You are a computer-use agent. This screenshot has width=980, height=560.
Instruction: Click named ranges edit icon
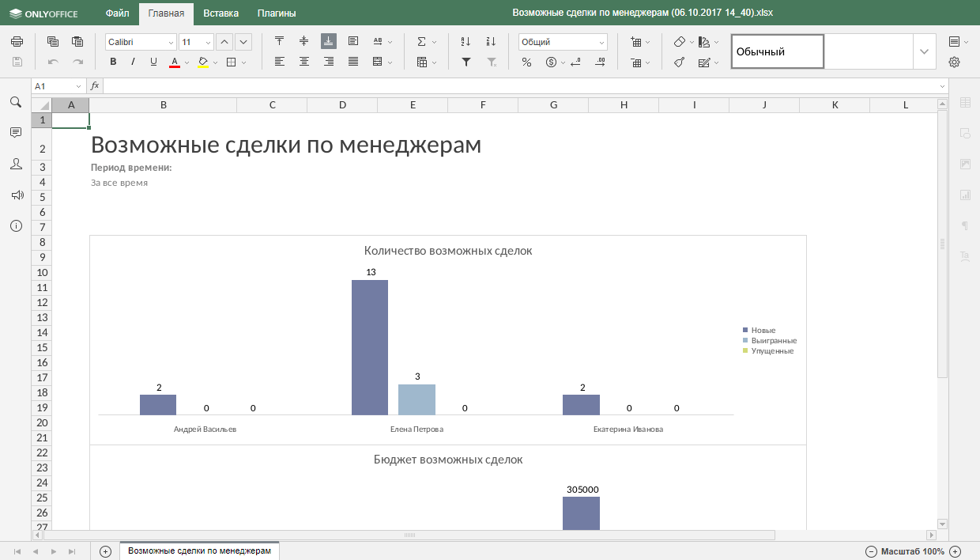704,62
